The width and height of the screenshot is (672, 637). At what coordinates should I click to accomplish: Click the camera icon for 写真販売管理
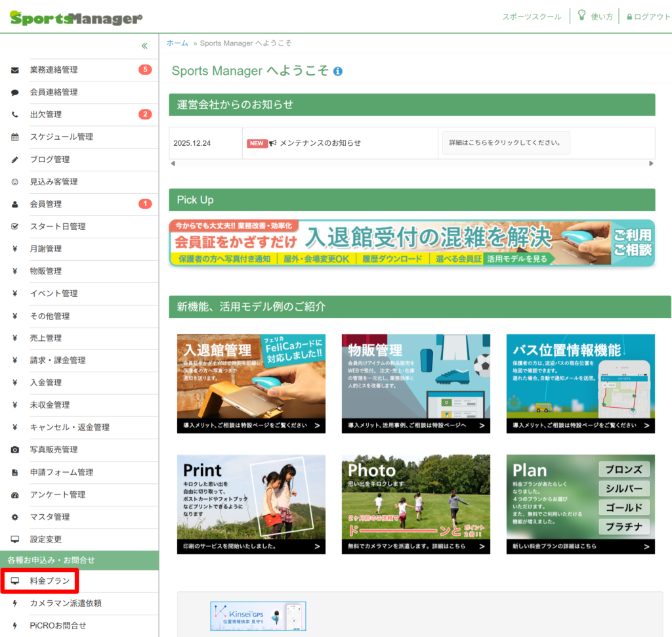15,450
